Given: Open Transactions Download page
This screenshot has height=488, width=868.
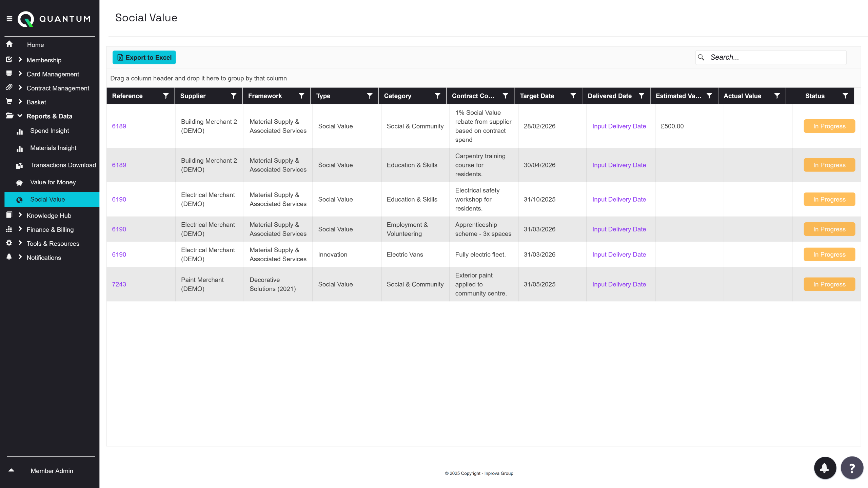Looking at the screenshot, I should pos(63,165).
